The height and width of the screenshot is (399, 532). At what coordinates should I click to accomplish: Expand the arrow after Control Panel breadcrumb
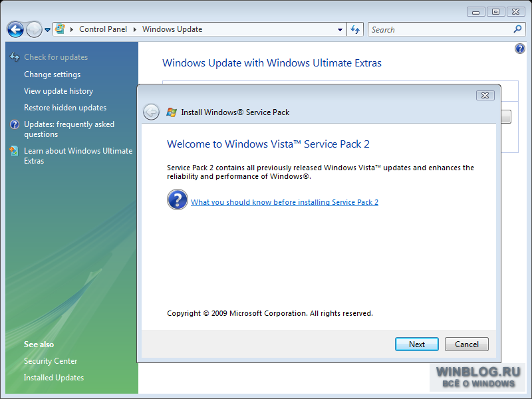click(x=135, y=29)
